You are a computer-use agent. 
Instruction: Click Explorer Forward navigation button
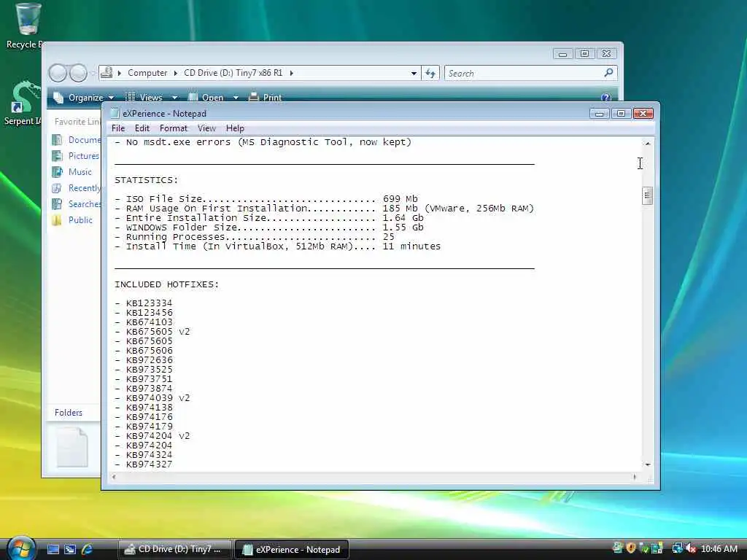pyautogui.click(x=78, y=73)
